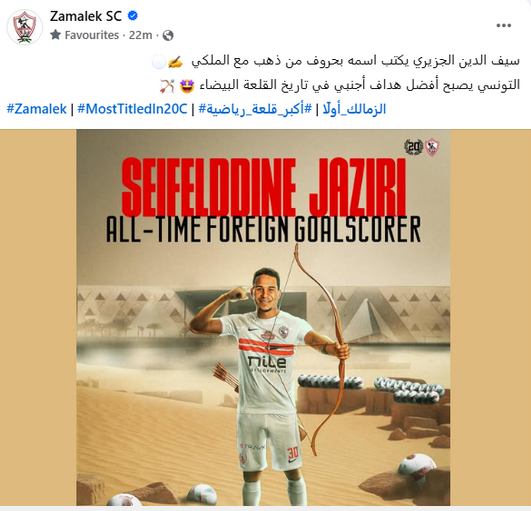Click the Favourites label
Image resolution: width=531 pixels, height=511 pixels.
point(92,35)
